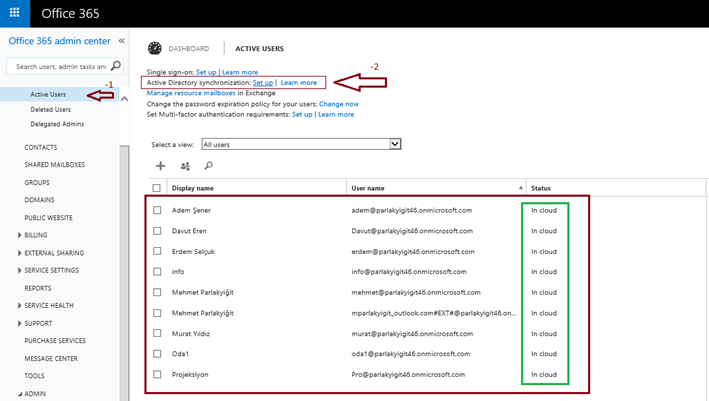Screen dimensions: 709x401
Task: Check the box for Oda1
Action: 157,354
